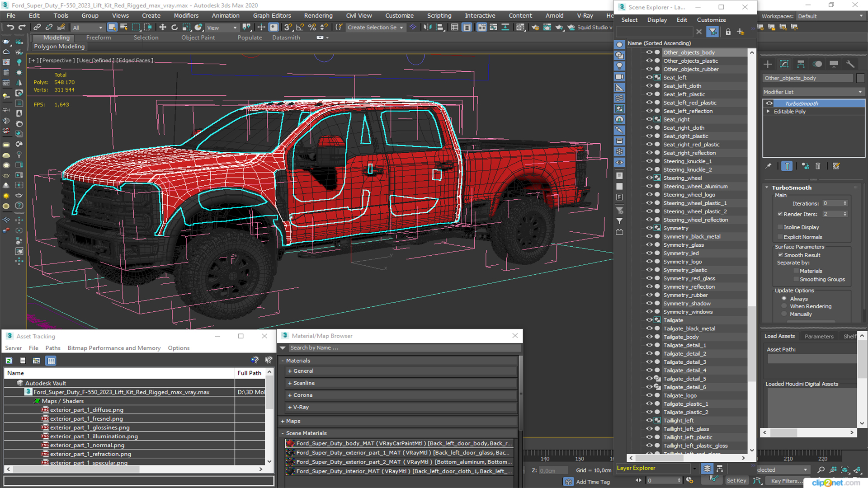
Task: Display lights filter icon in Scene Explorer sidebar
Action: [619, 66]
